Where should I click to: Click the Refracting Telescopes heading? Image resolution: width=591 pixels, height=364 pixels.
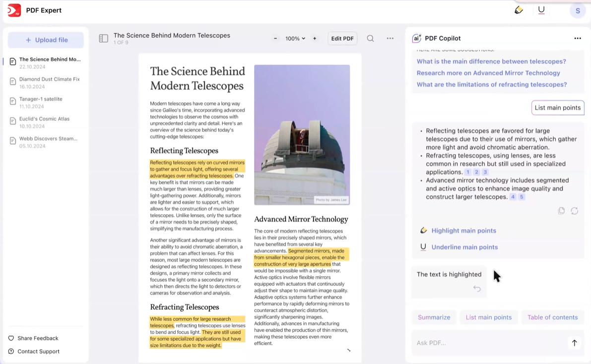184,307
